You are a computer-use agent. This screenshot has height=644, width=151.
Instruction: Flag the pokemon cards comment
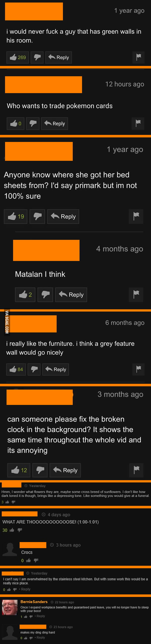pyautogui.click(x=138, y=124)
